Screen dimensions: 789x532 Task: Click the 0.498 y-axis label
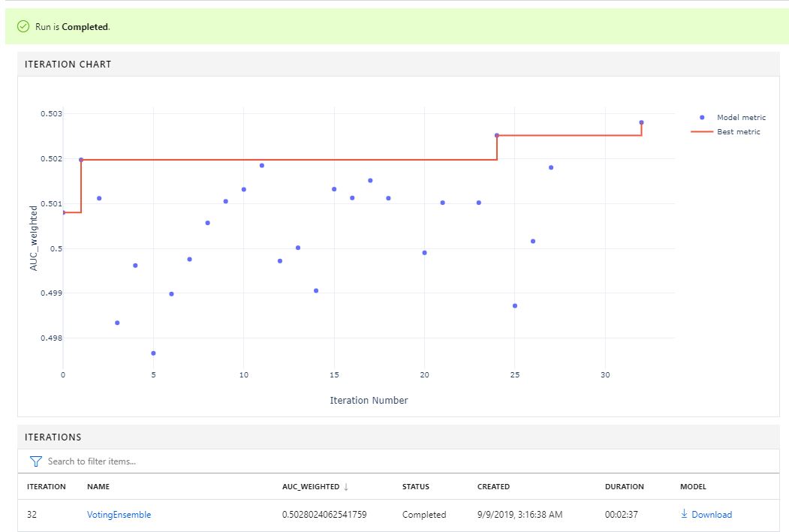pyautogui.click(x=51, y=338)
